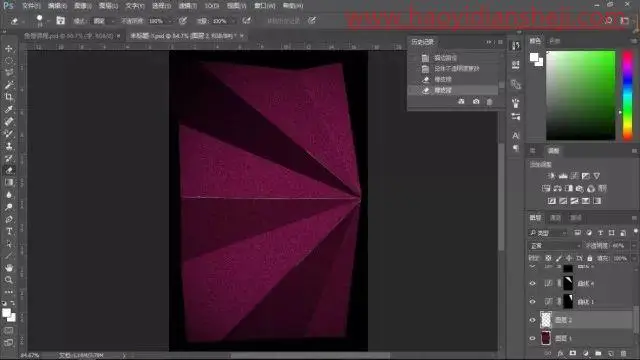Viewport: 640px width, 360px height.
Task: Create snapshot with History camera icon
Action: point(476,101)
